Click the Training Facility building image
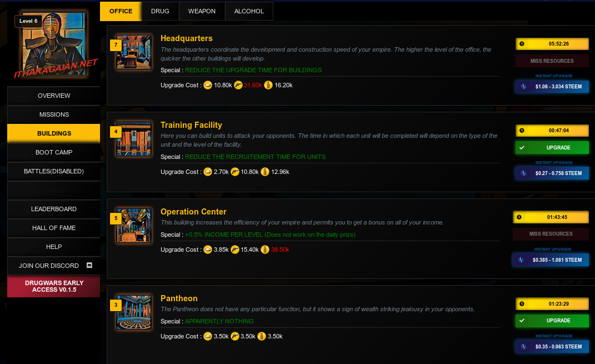The image size is (595, 364). click(x=134, y=139)
